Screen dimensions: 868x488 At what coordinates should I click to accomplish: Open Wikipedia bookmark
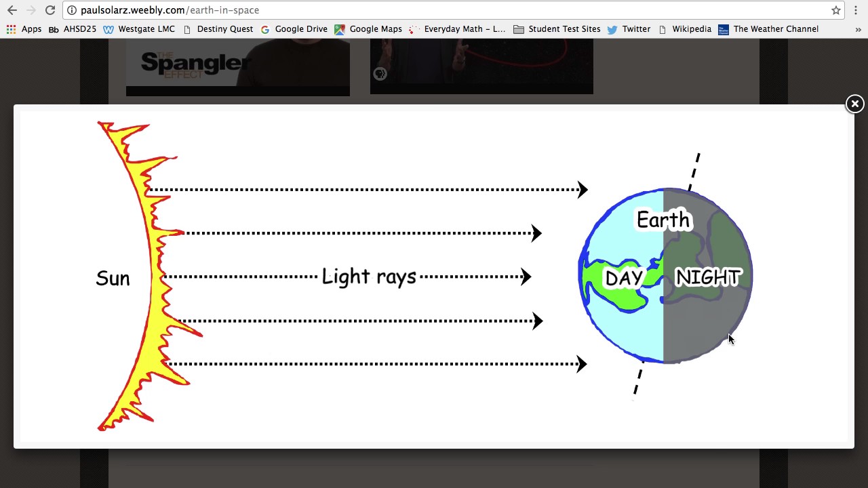pos(684,29)
